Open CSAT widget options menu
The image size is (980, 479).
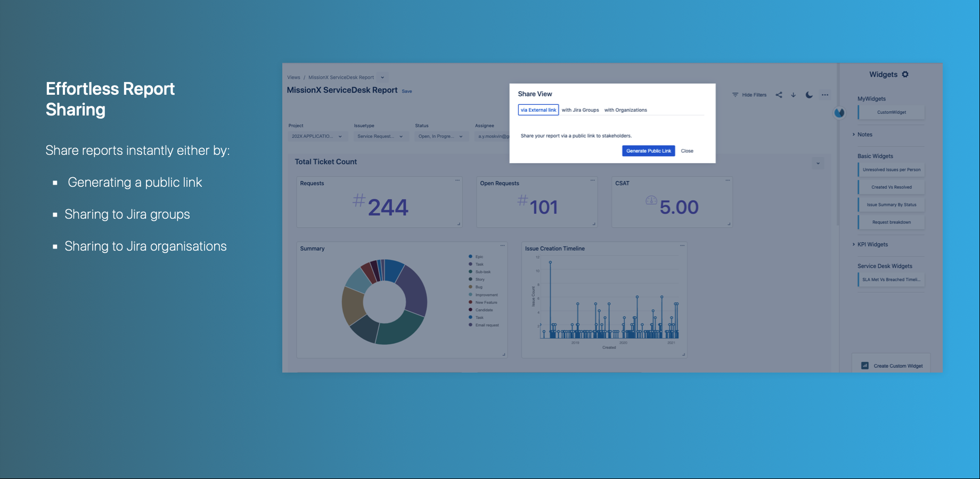tap(728, 180)
